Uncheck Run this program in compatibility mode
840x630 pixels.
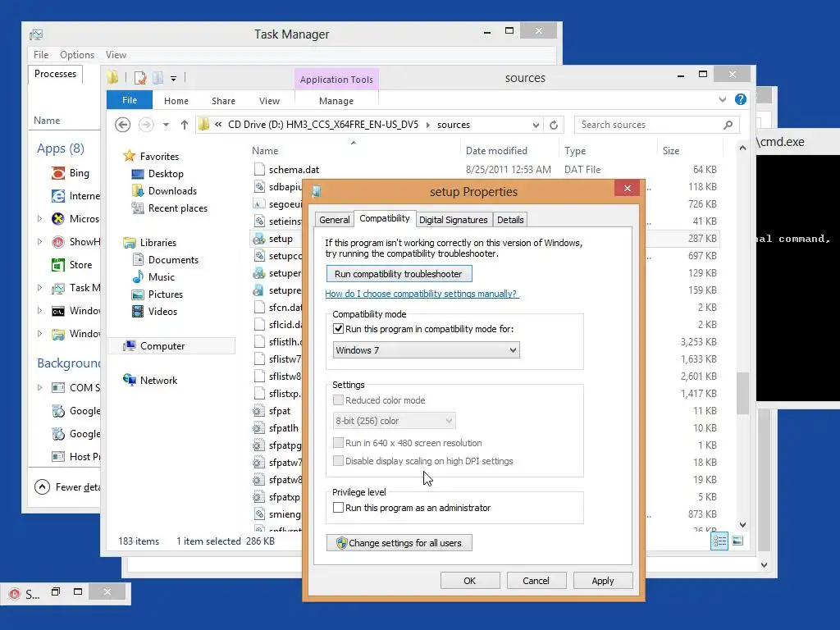pos(338,329)
